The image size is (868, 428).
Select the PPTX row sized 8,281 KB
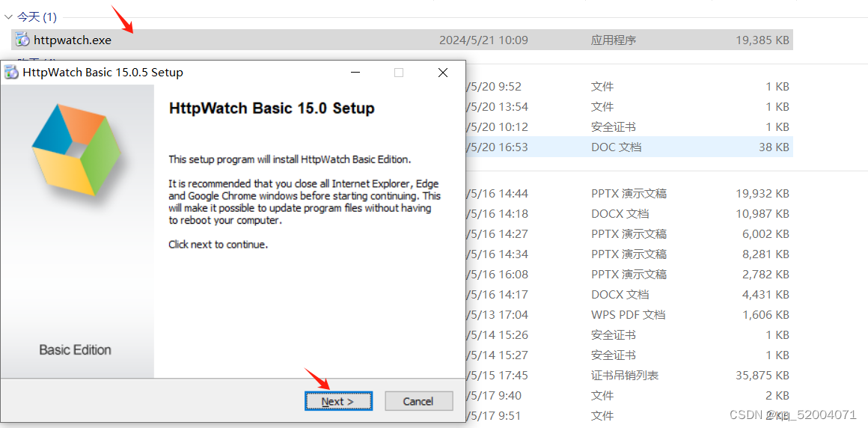pyautogui.click(x=629, y=254)
